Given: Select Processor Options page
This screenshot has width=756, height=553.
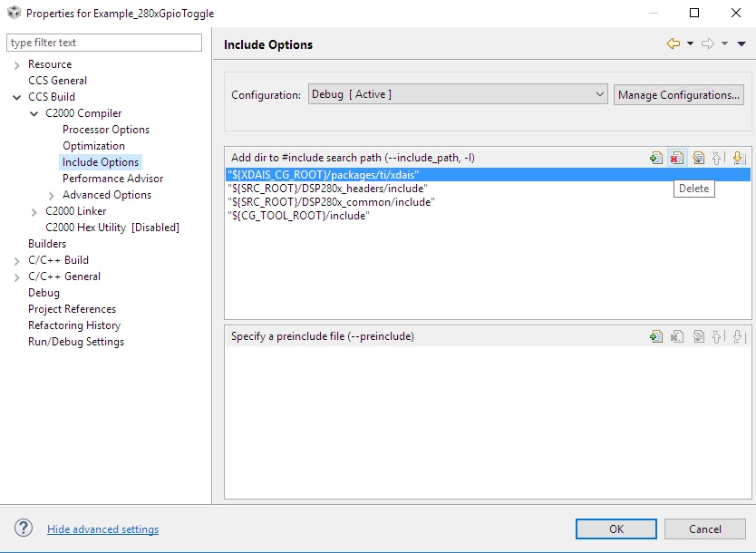Looking at the screenshot, I should 106,130.
